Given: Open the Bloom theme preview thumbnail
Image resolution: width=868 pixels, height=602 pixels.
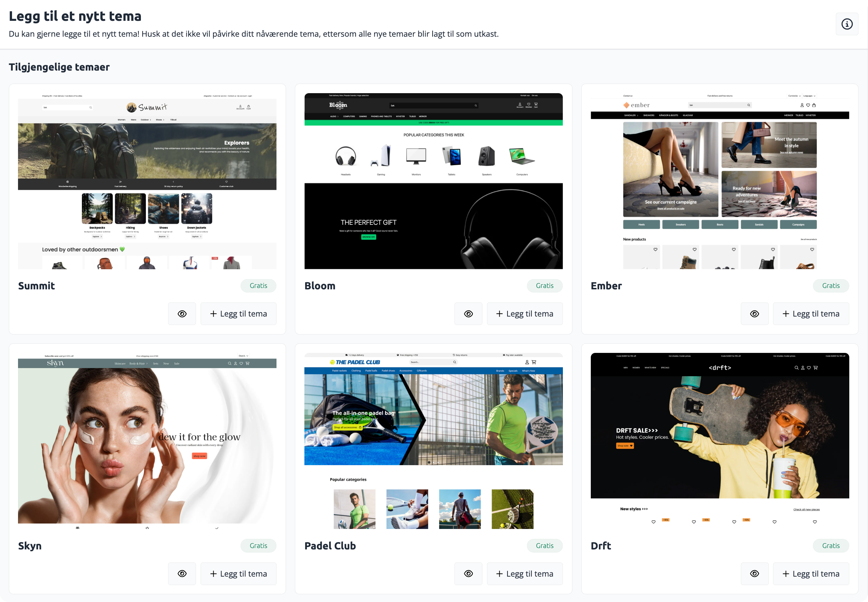Looking at the screenshot, I should point(433,181).
